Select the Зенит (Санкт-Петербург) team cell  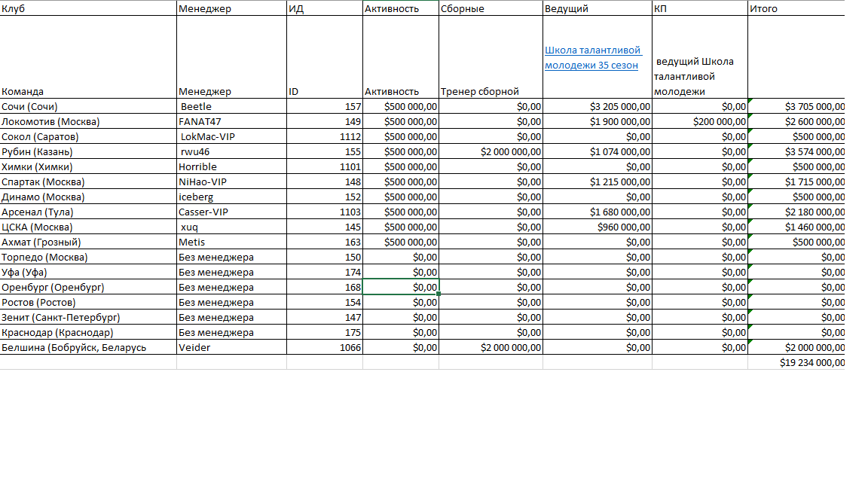tap(87, 317)
